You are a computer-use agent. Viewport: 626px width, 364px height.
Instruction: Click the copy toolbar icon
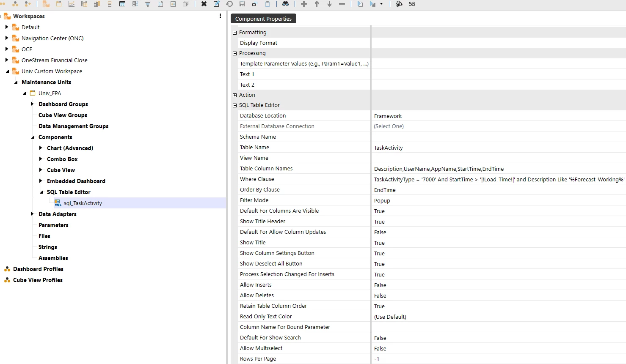255,4
